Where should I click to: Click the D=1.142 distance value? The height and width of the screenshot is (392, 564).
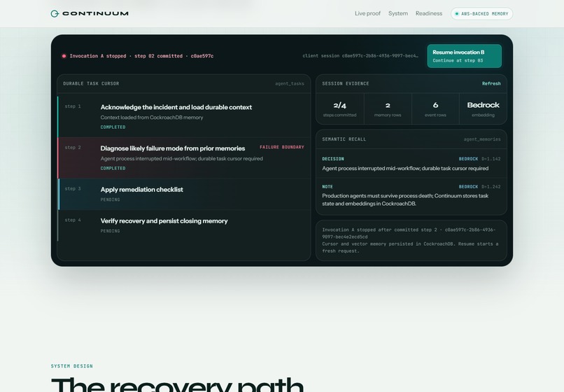coord(491,159)
